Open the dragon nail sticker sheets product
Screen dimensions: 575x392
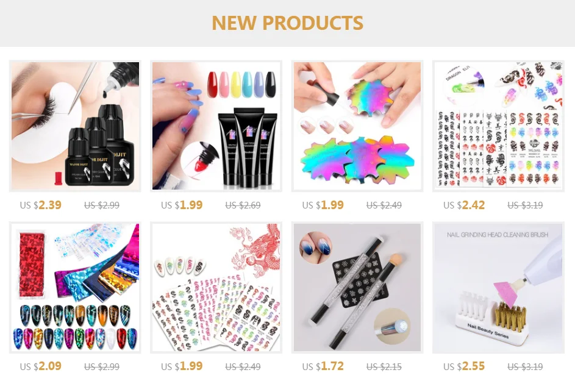click(498, 126)
